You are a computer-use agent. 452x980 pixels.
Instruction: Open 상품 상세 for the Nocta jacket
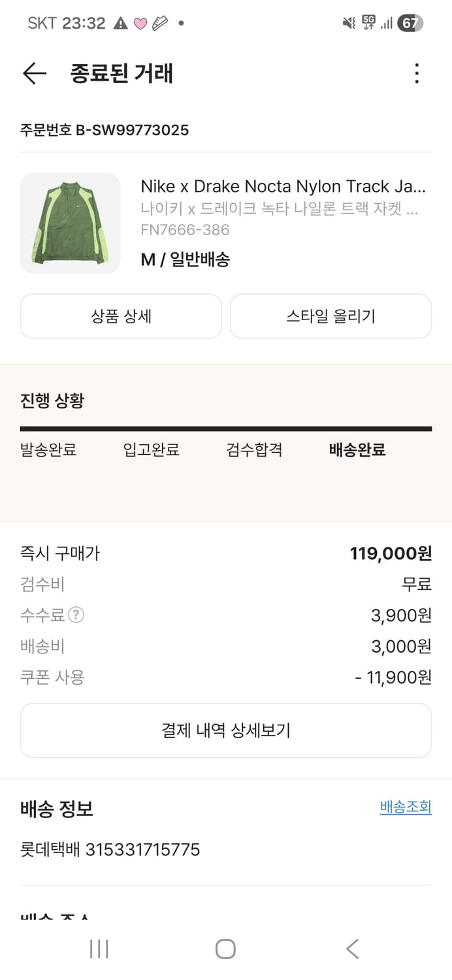pyautogui.click(x=121, y=316)
